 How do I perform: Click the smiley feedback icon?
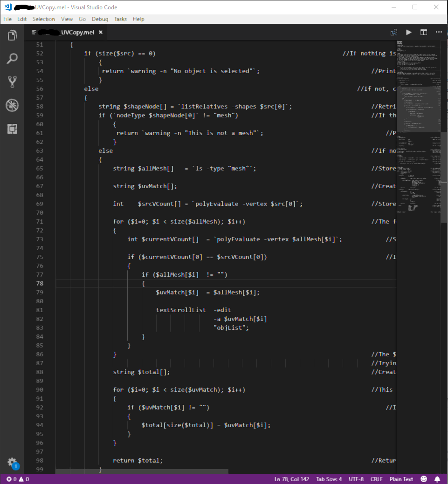tap(423, 478)
